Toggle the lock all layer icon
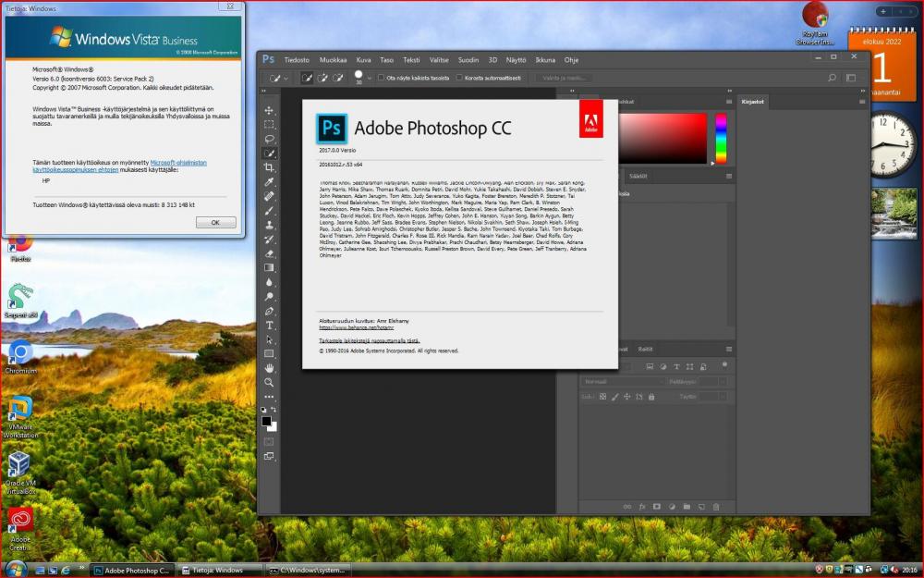The height and width of the screenshot is (578, 924). 651,396
